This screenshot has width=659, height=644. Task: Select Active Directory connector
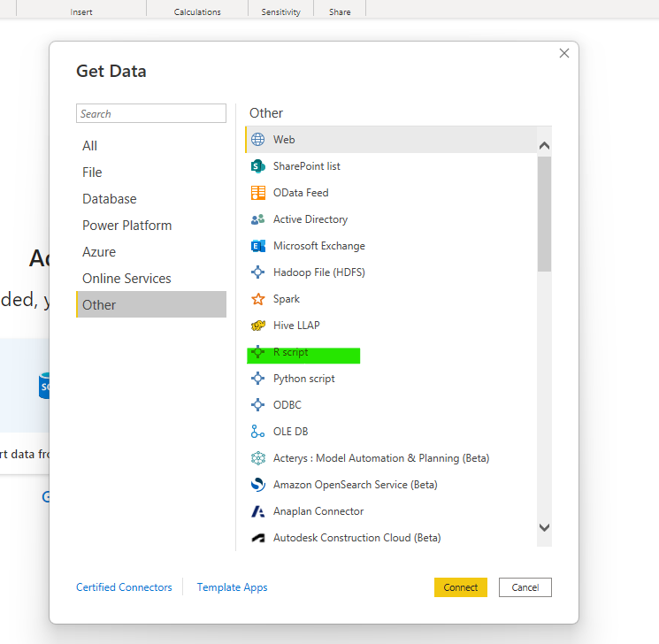[391, 219]
